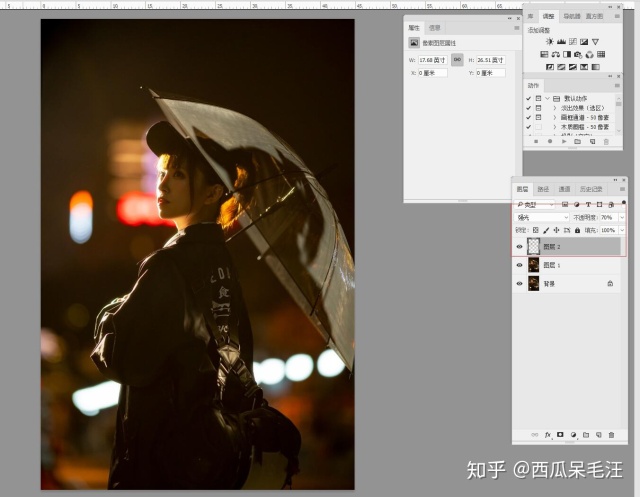Switch to the Layers tab
Viewport: 640px width, 497px height.
522,189
